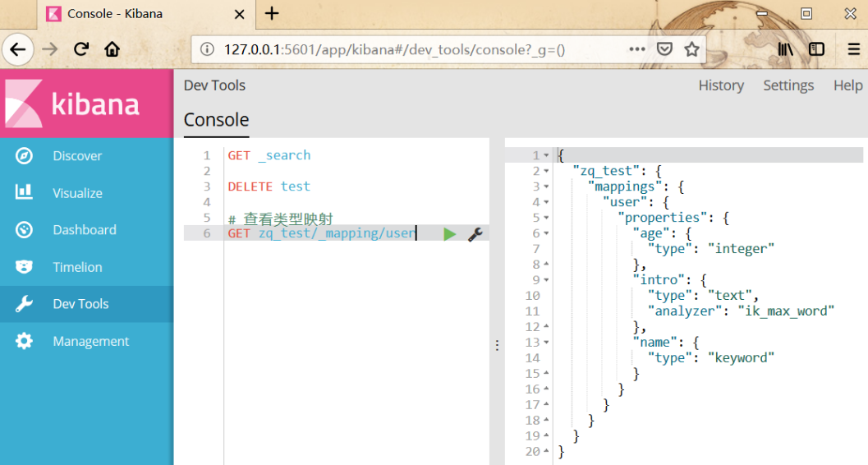The image size is (868, 465).
Task: Click "text" type value in output
Action: pos(729,296)
